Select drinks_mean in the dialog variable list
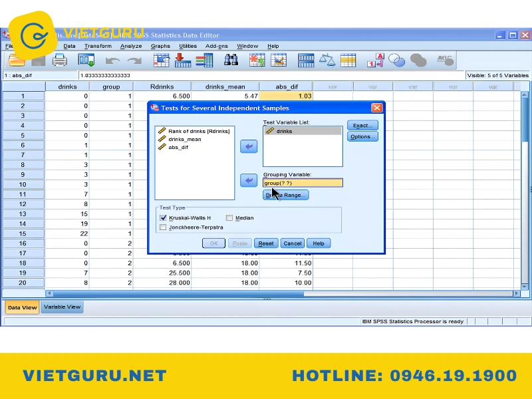 point(180,139)
